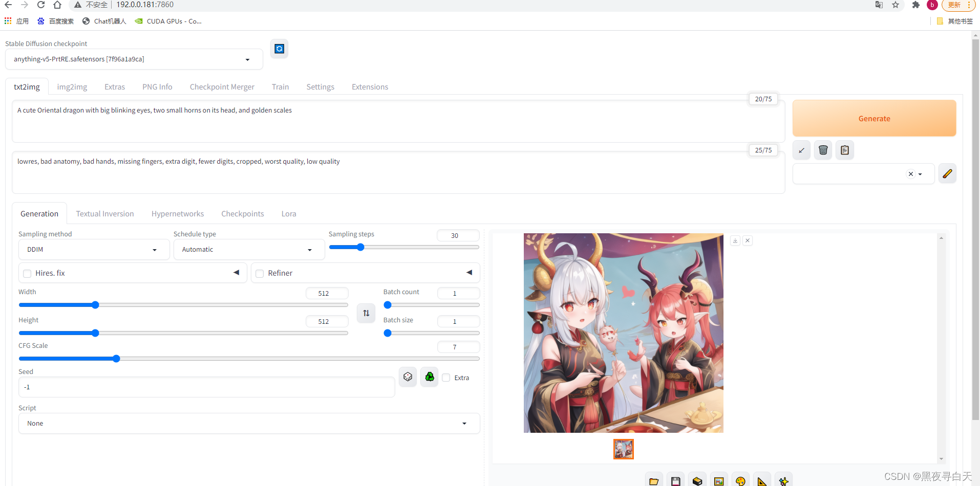Reuse last seed recycle icon

[x=430, y=377]
